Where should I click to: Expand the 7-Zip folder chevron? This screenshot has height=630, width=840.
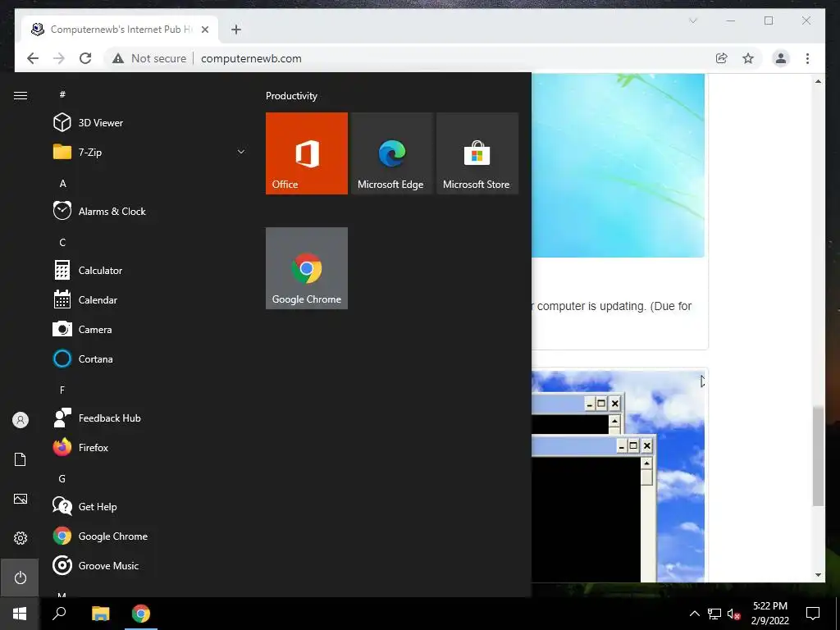pos(241,152)
